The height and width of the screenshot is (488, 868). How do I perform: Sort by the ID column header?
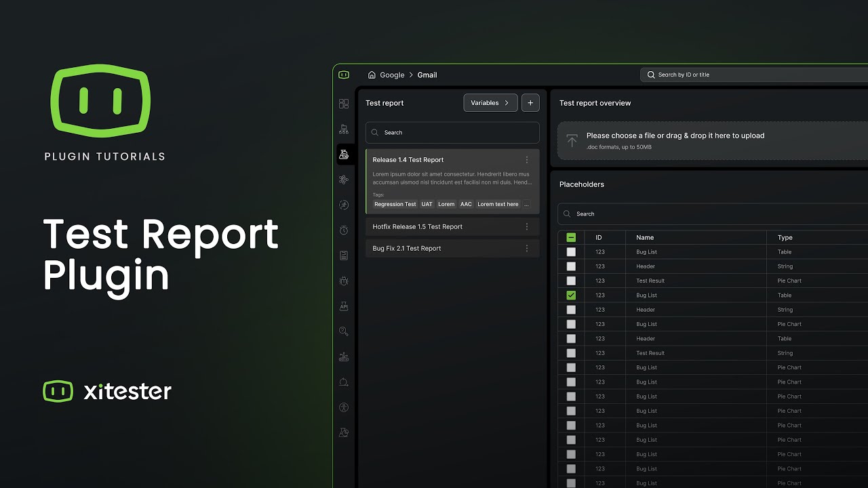point(599,238)
